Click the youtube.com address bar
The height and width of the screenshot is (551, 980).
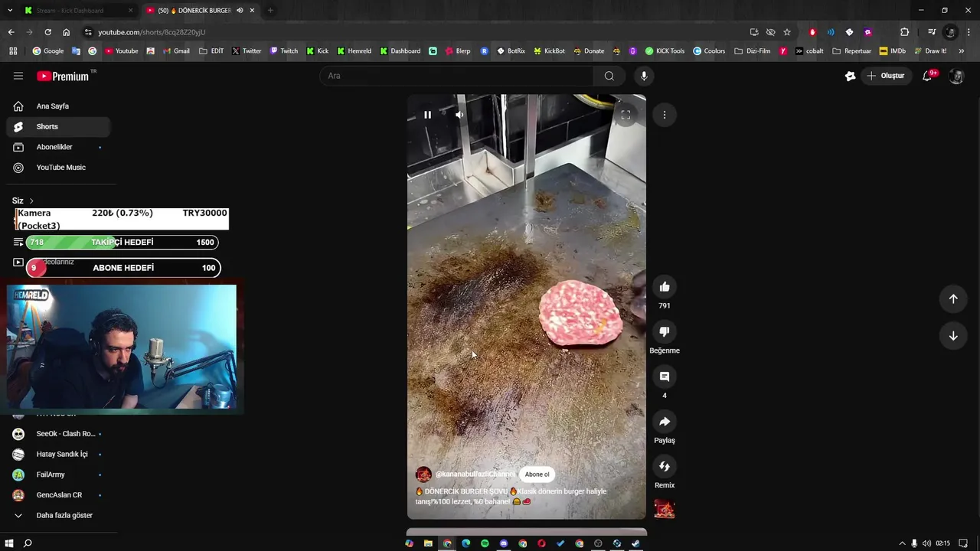click(413, 32)
